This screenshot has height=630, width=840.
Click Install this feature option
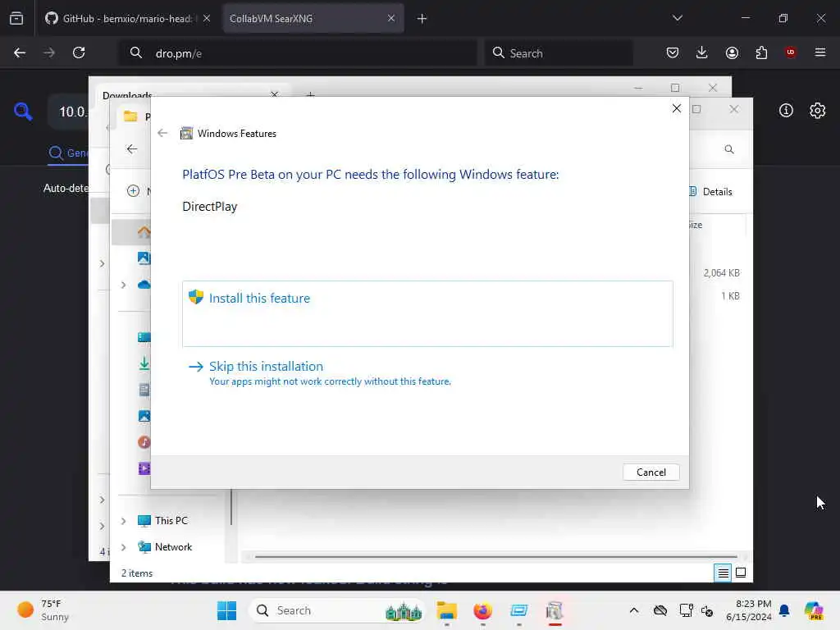[427, 313]
